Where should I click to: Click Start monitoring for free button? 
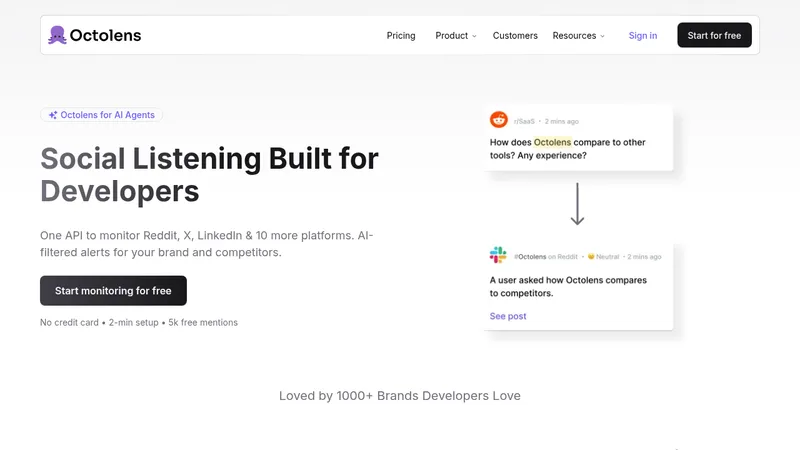pos(113,291)
